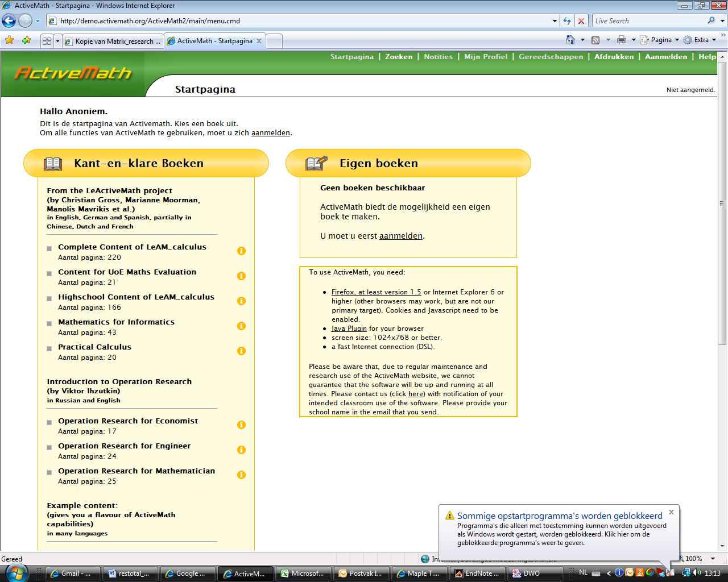Click the info icon for Content for UoE Maths Evaluation
Image resolution: width=728 pixels, height=582 pixels.
[x=241, y=276]
